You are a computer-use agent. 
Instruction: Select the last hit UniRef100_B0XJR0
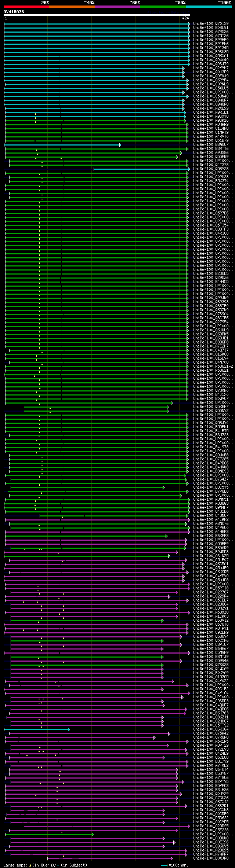211,858
